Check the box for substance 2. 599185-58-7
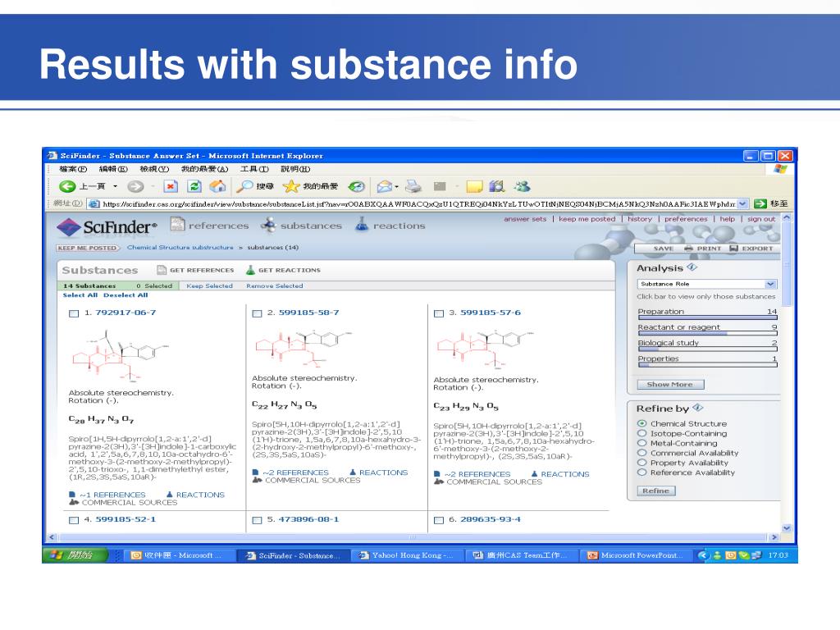The height and width of the screenshot is (630, 840). click(x=257, y=313)
